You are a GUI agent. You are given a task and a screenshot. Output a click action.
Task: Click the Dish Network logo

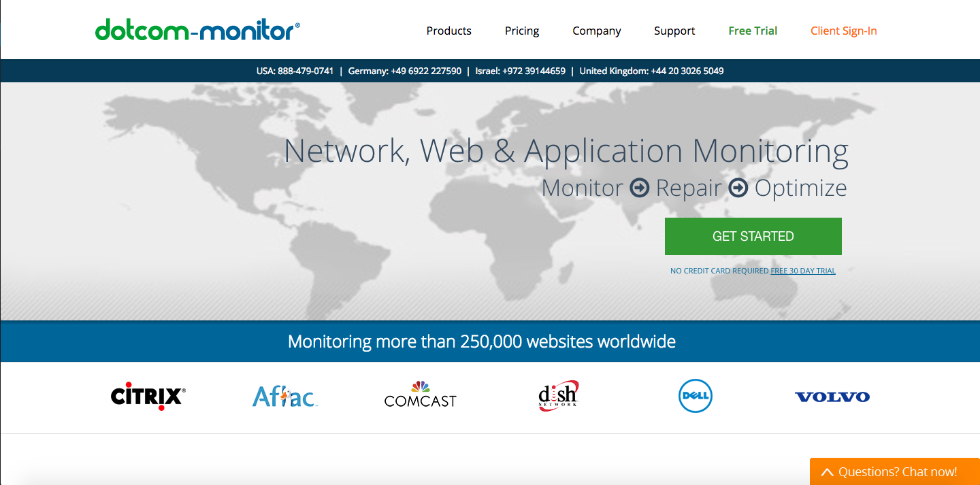click(x=558, y=395)
